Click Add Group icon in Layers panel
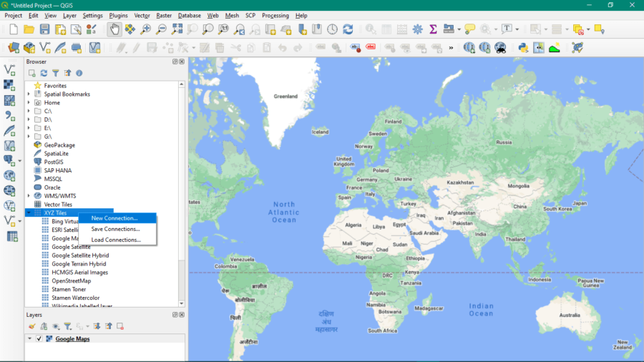This screenshot has width=644, height=362. tap(44, 326)
